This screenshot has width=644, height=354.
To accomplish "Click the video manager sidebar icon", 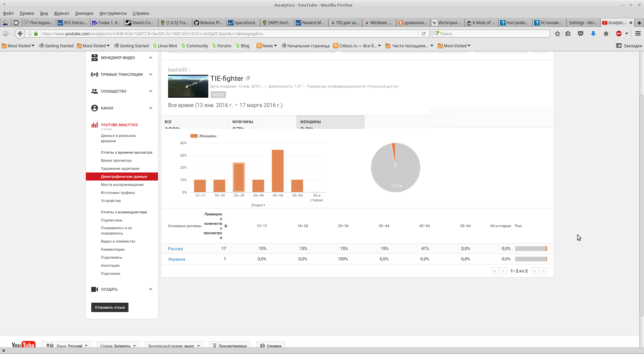I will (x=95, y=58).
